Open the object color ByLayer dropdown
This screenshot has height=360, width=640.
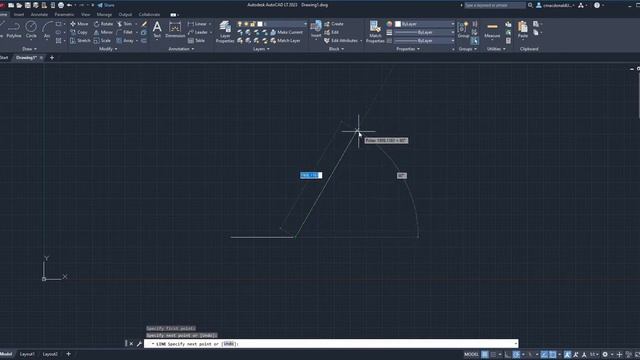[424, 24]
